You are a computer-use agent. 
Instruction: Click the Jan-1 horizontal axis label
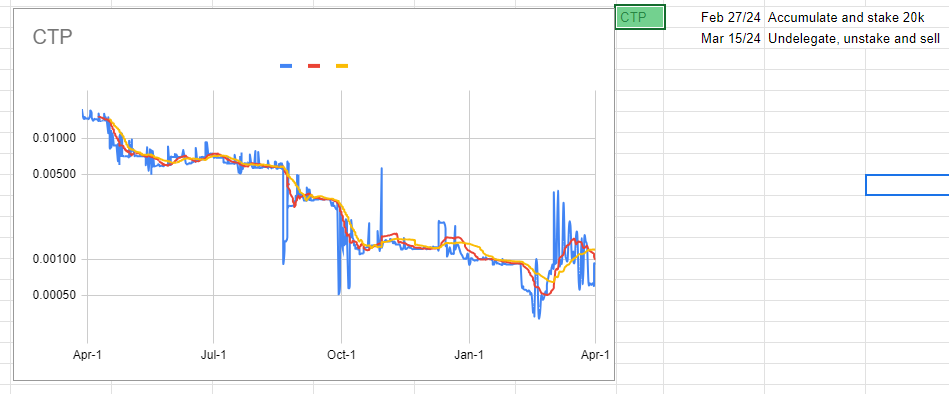[x=469, y=355]
